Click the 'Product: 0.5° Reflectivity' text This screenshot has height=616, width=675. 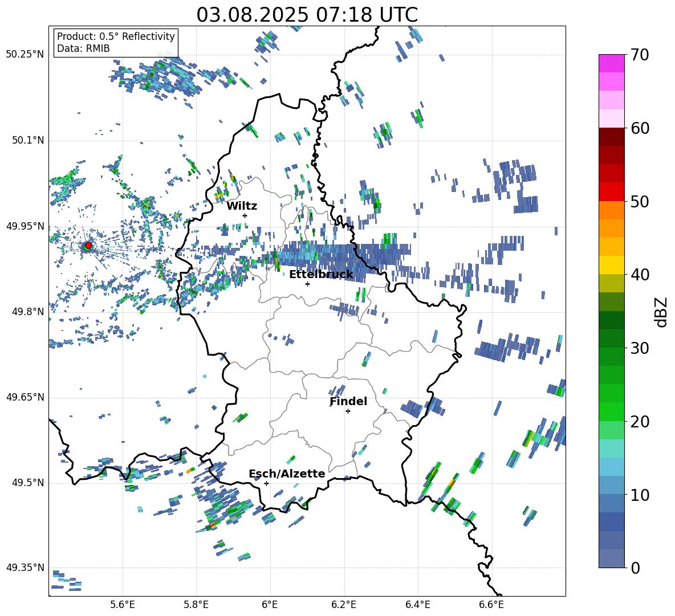point(116,36)
